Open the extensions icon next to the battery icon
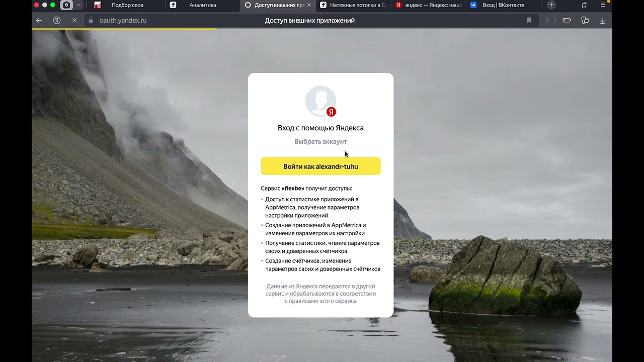Image resolution: width=644 pixels, height=362 pixels. point(585,21)
